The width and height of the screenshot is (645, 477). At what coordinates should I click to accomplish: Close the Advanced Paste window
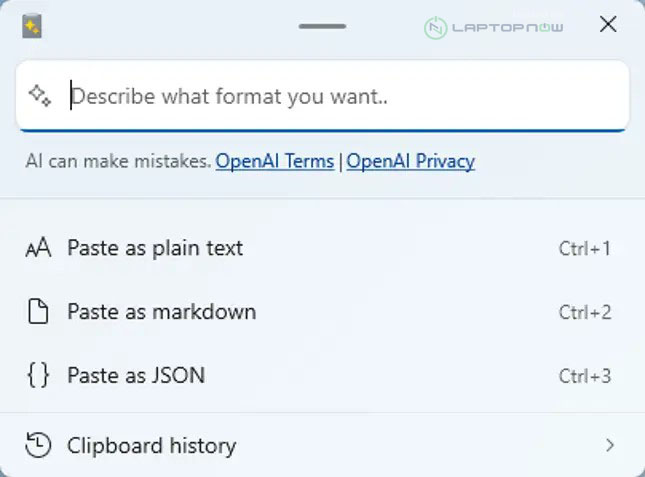click(607, 25)
